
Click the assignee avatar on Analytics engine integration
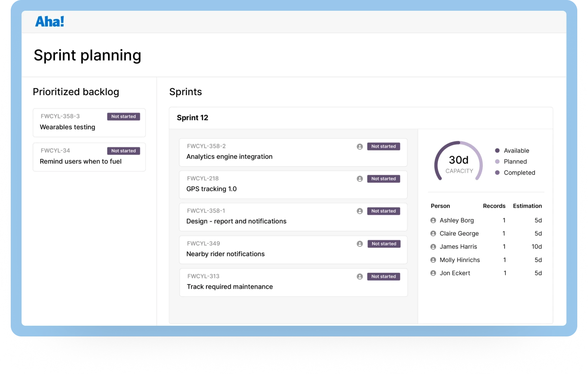(360, 146)
